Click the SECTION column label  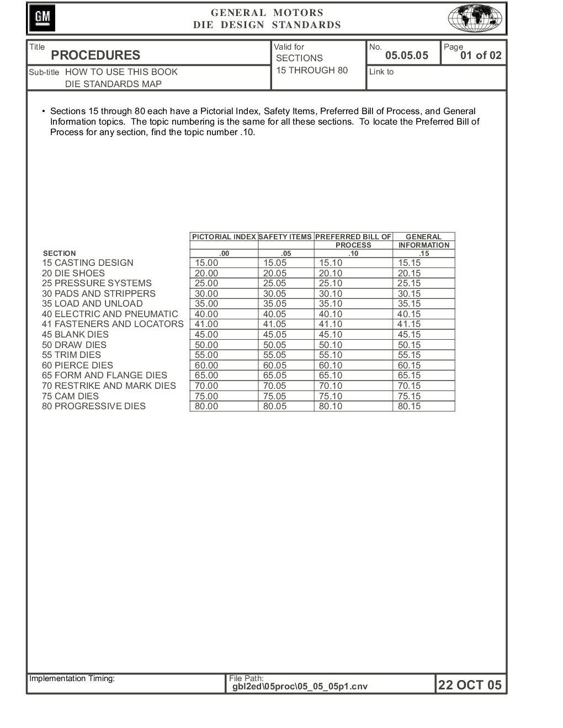pos(59,254)
